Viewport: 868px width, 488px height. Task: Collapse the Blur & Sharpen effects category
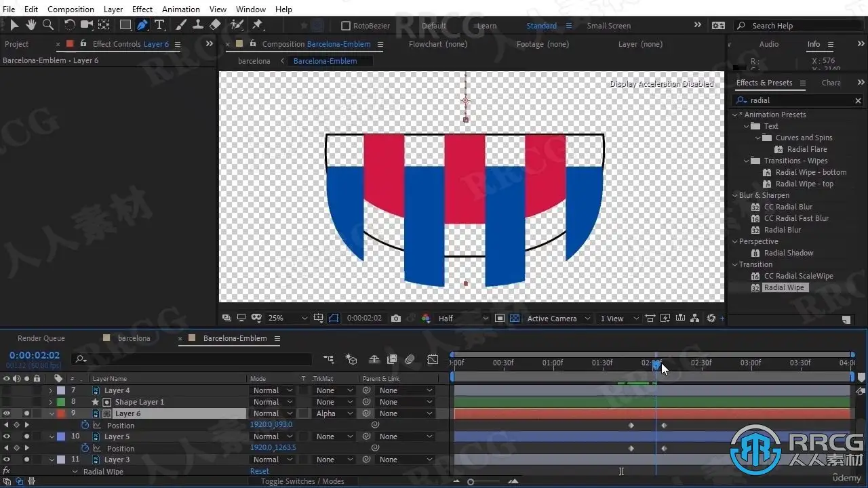[x=734, y=195]
